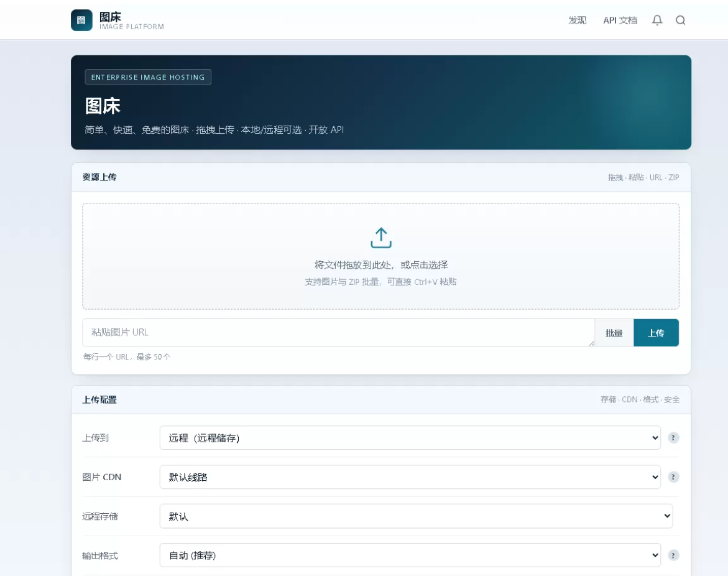This screenshot has height=576, width=728.
Task: Click the 拖拽 · 粘贴 · URL · ZIP hint text
Action: coord(643,177)
